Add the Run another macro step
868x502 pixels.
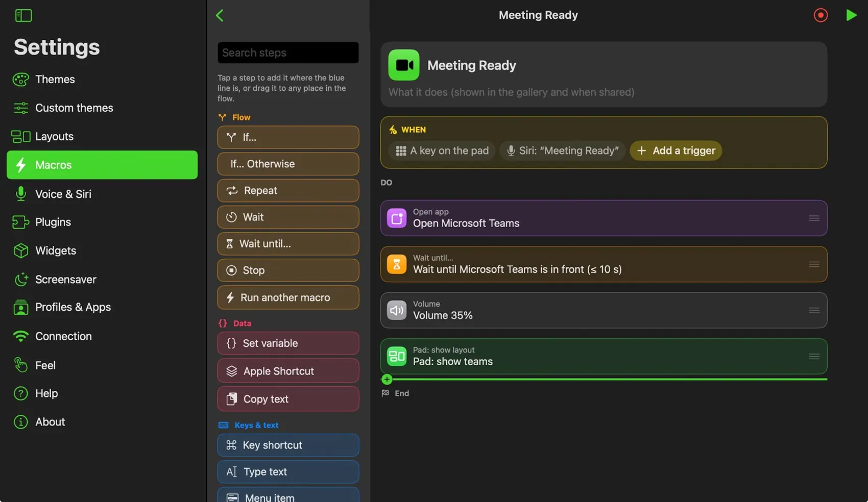coord(288,297)
